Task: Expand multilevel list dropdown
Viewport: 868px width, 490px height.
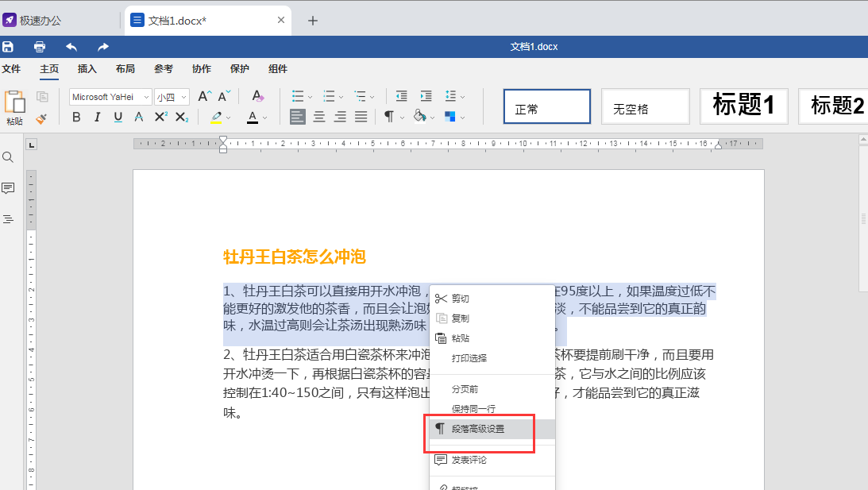Action: tap(372, 97)
